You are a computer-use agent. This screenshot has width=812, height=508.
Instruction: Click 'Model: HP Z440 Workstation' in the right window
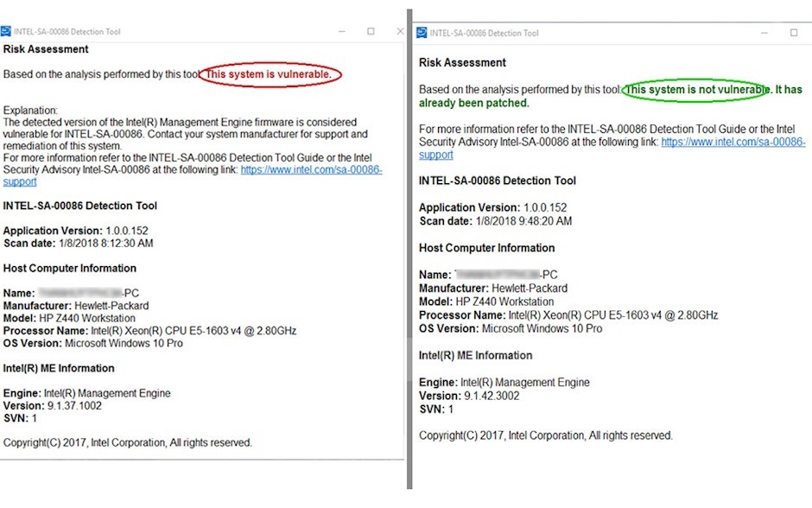(486, 302)
